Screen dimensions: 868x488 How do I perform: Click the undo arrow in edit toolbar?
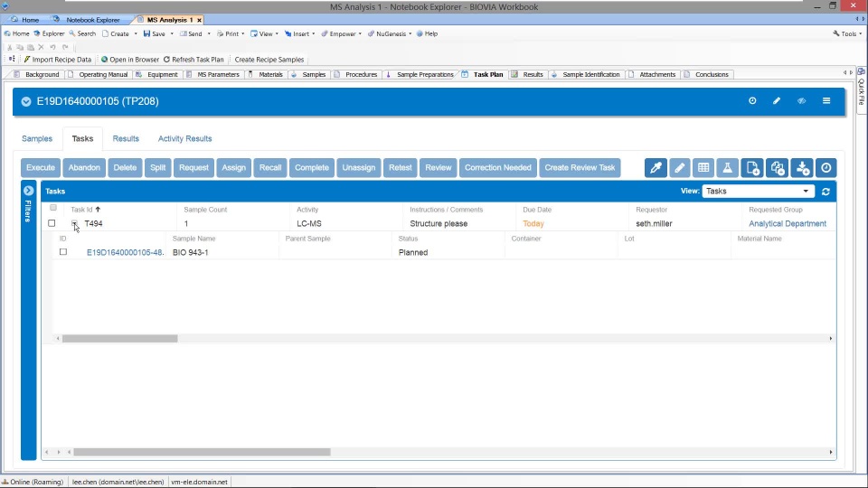point(52,47)
